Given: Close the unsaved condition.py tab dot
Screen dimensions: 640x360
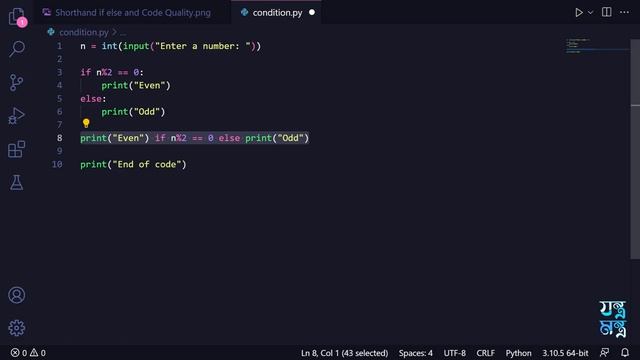Looking at the screenshot, I should click(312, 13).
